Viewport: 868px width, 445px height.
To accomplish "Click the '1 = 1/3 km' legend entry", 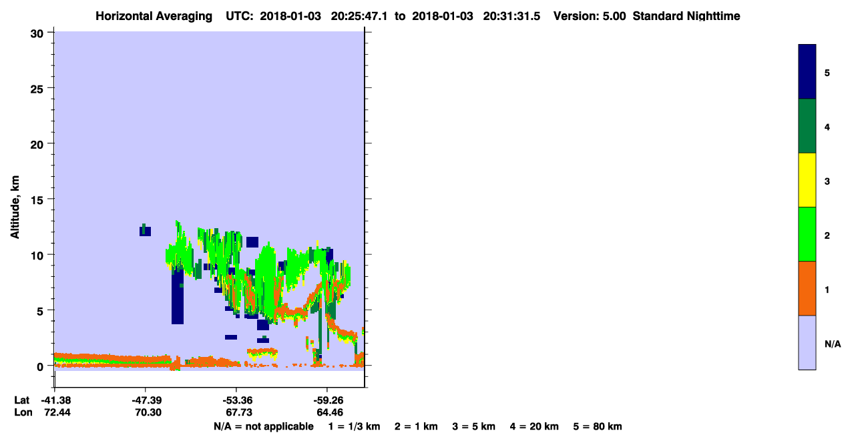I will [x=354, y=426].
